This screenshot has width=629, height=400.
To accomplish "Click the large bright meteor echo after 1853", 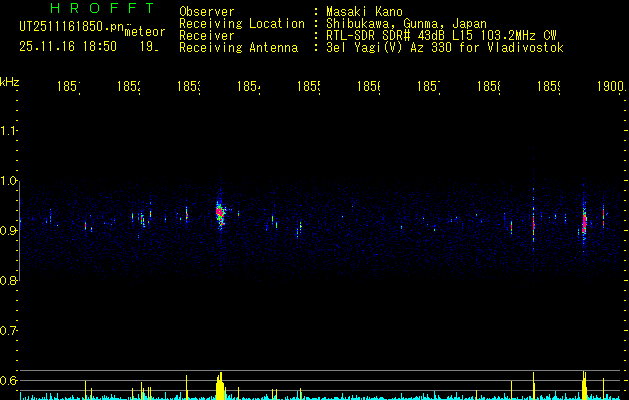I will coord(220,213).
